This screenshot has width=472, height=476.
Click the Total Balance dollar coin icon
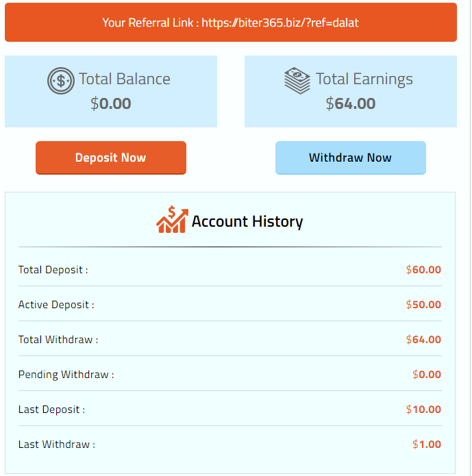click(x=61, y=81)
